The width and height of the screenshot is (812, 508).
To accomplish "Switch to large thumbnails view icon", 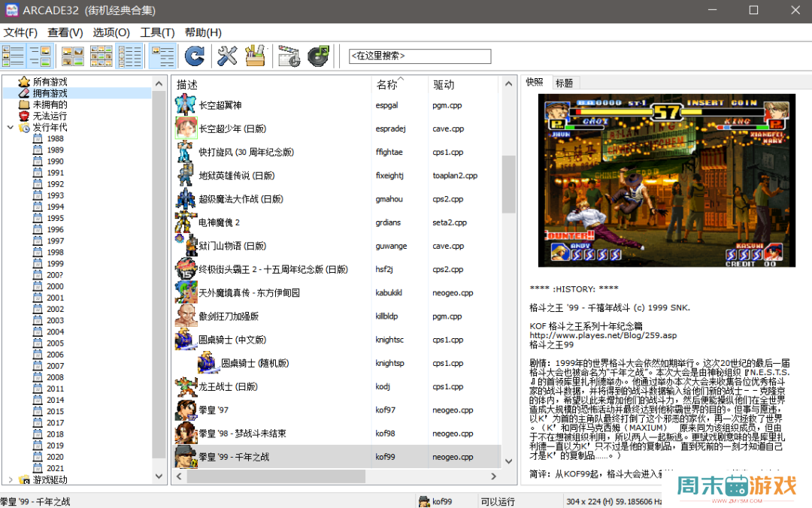I will (x=73, y=56).
